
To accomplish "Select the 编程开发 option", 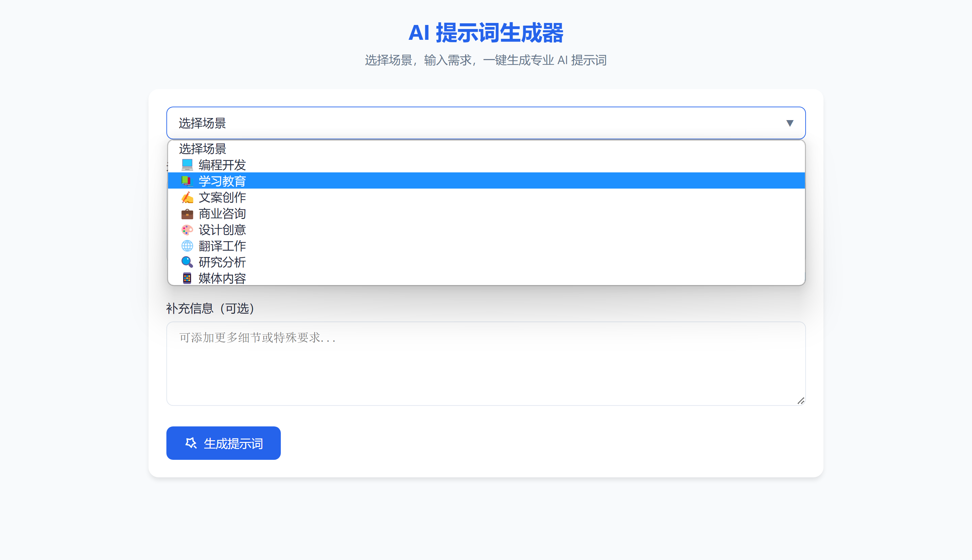I will click(486, 165).
